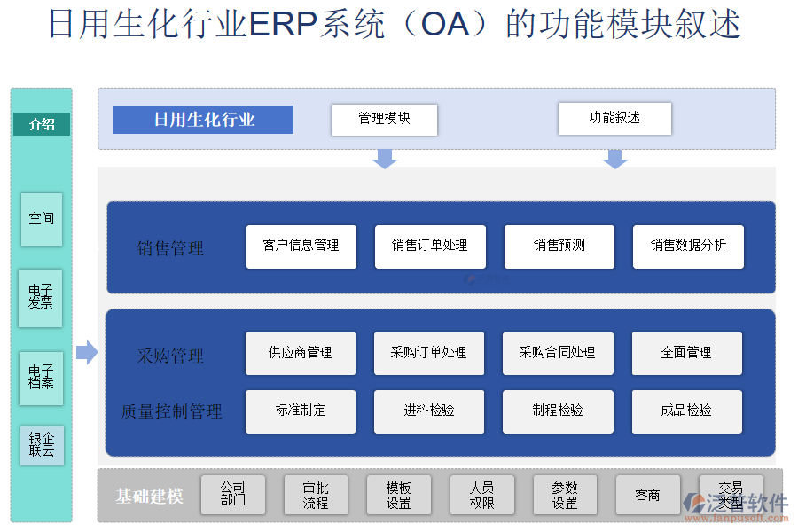The image size is (798, 532).
Task: Click the 功能叙述 box
Action: [x=614, y=119]
